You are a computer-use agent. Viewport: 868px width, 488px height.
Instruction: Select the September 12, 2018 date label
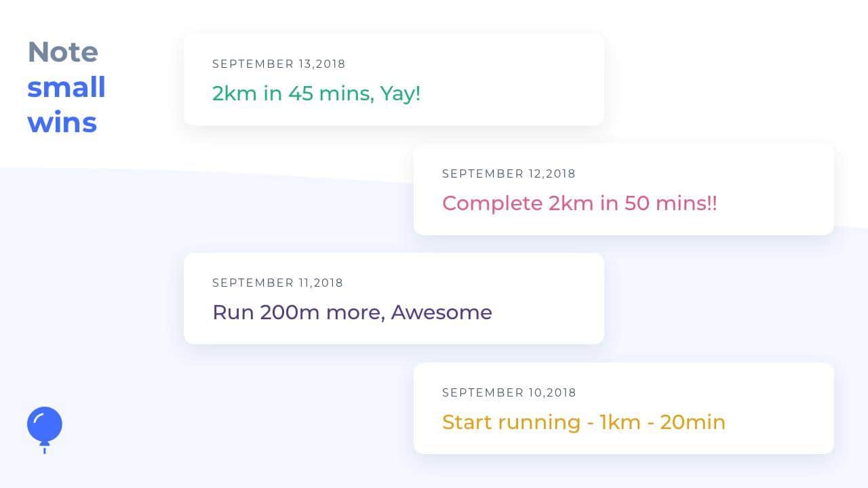point(509,174)
